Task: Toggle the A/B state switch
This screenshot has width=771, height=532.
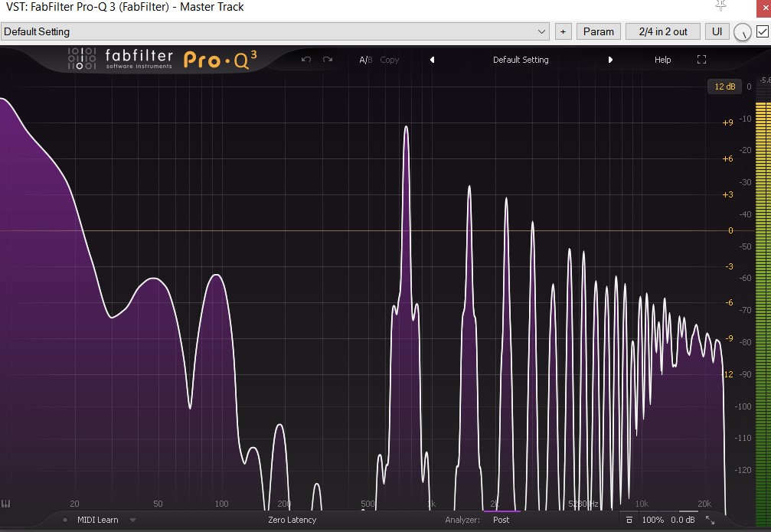Action: click(x=365, y=60)
